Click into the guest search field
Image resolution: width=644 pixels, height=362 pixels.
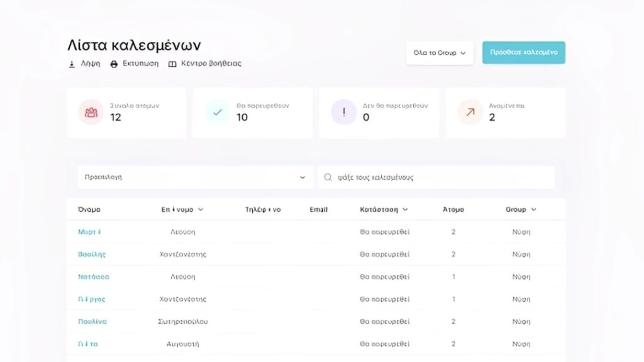440,178
